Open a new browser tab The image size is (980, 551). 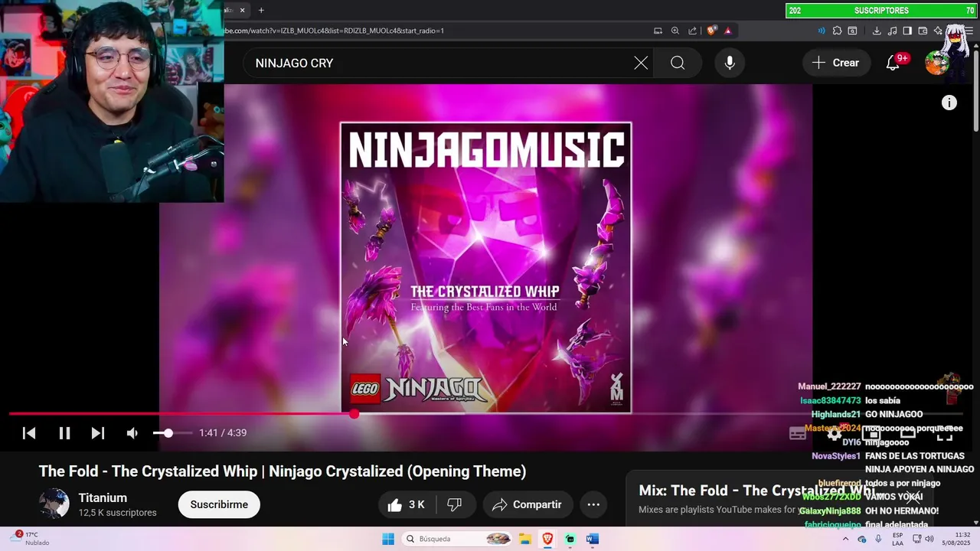(261, 10)
